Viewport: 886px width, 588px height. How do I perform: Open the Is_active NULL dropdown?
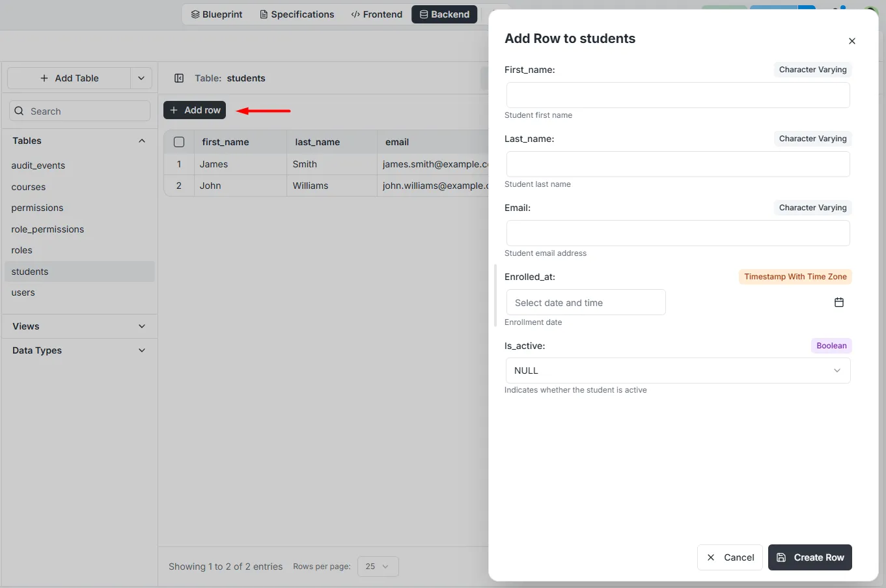tap(678, 371)
